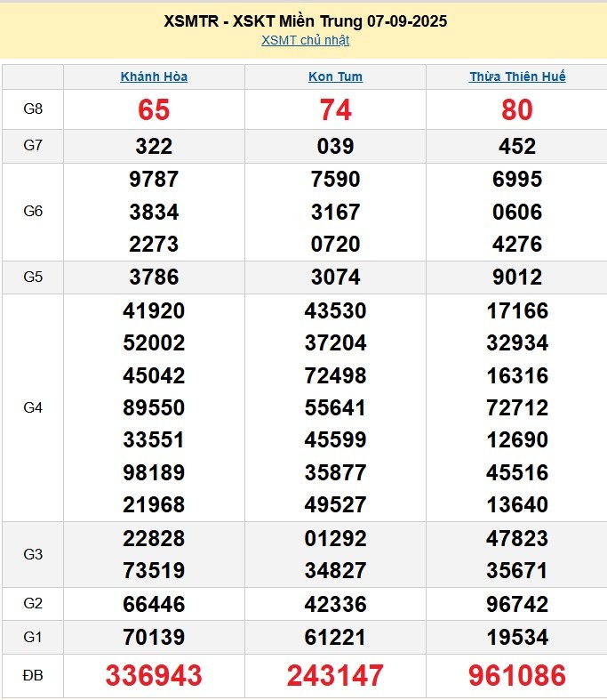Click the ĐB special prize row label
The width and height of the screenshot is (607, 700).
(33, 676)
